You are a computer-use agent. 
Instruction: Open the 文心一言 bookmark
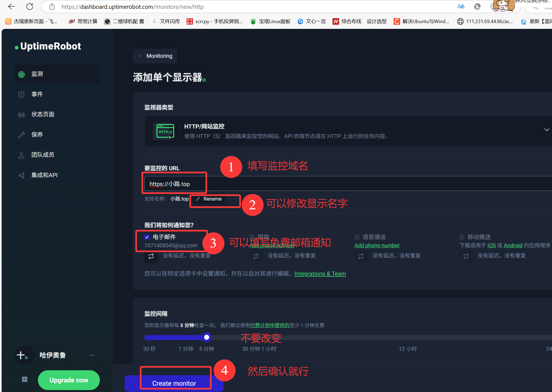tap(312, 21)
